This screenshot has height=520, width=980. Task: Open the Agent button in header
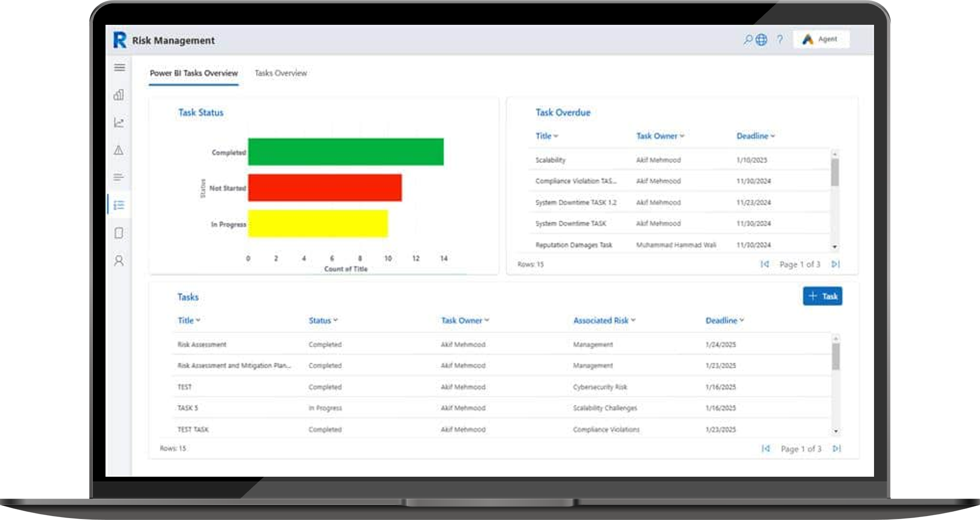click(821, 39)
